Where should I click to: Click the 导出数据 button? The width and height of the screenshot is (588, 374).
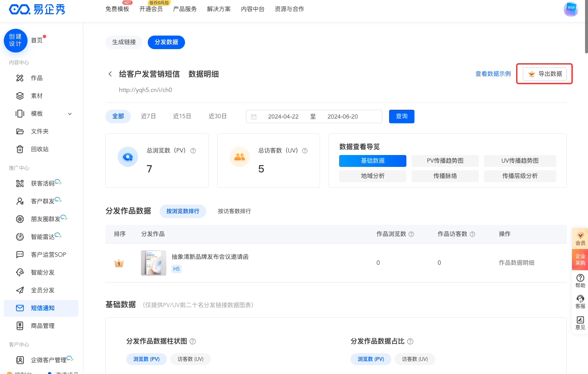tap(544, 74)
